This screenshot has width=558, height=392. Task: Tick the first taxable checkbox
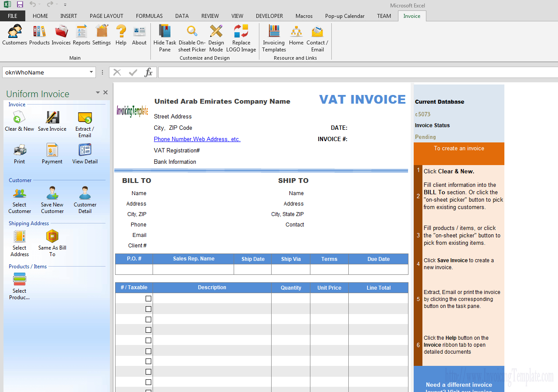[x=148, y=298]
